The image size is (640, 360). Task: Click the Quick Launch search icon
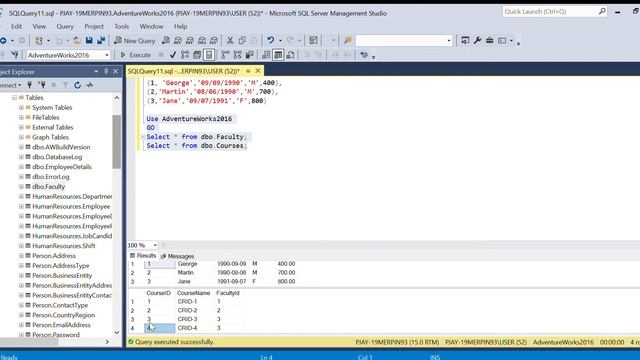tap(602, 11)
